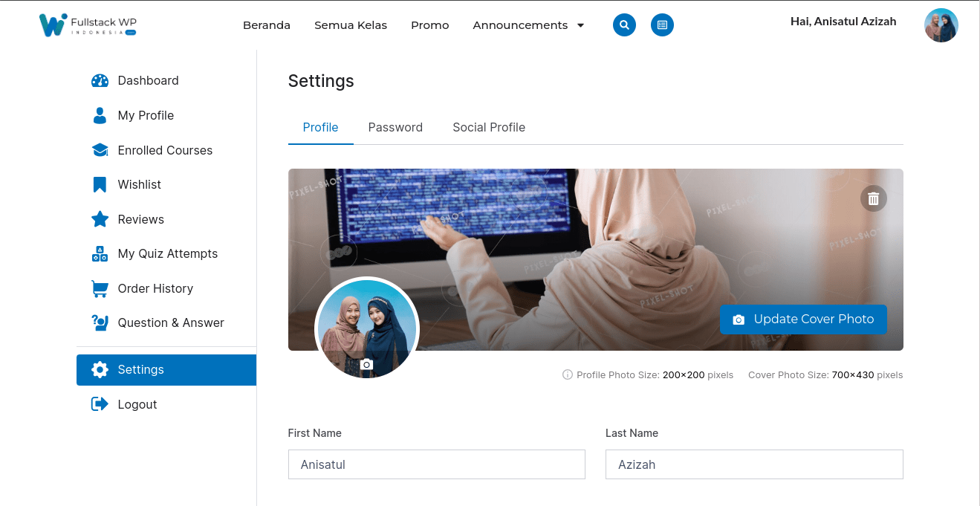Click camera icon on profile photo
980x506 pixels.
coord(366,364)
